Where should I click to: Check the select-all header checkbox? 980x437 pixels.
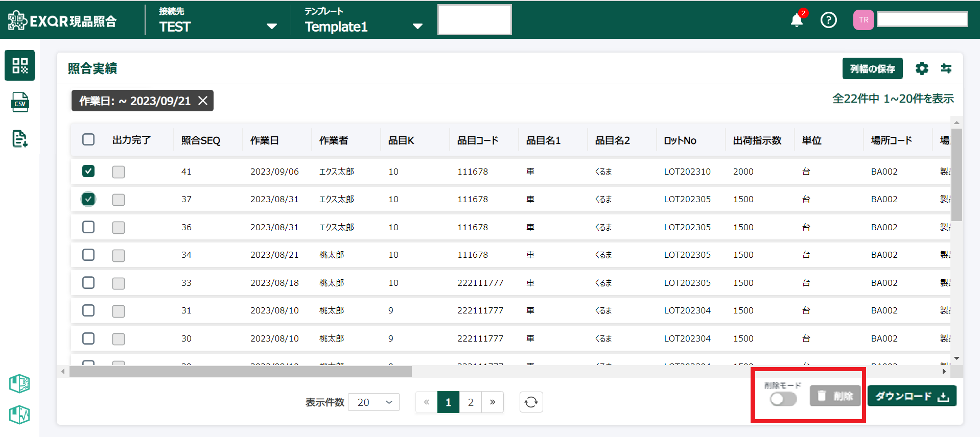pyautogui.click(x=88, y=139)
